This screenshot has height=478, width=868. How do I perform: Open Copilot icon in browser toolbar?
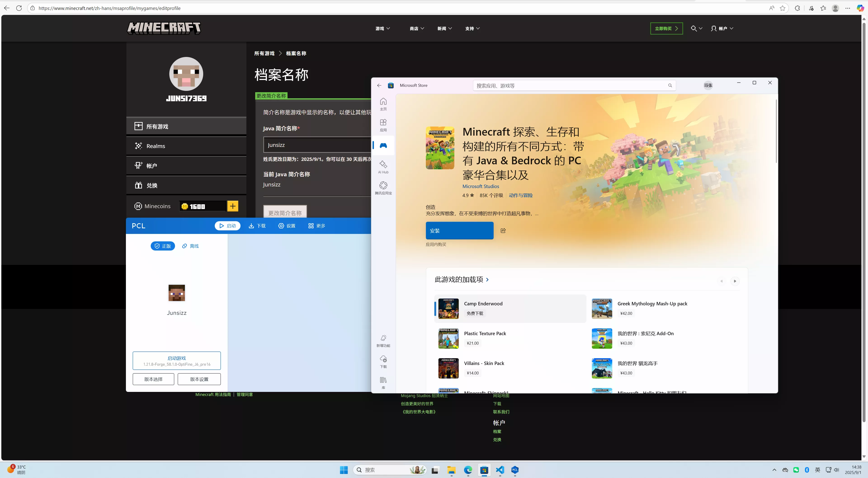tap(860, 8)
